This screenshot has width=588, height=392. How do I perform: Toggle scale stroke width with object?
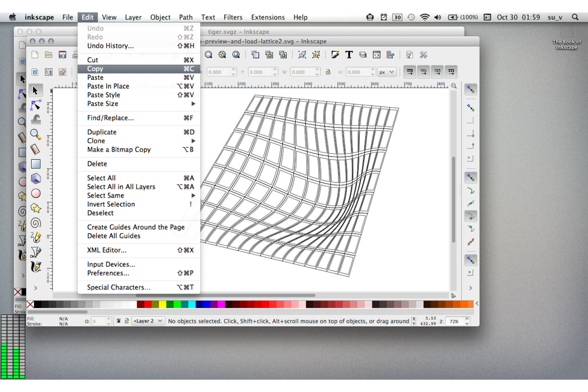410,72
